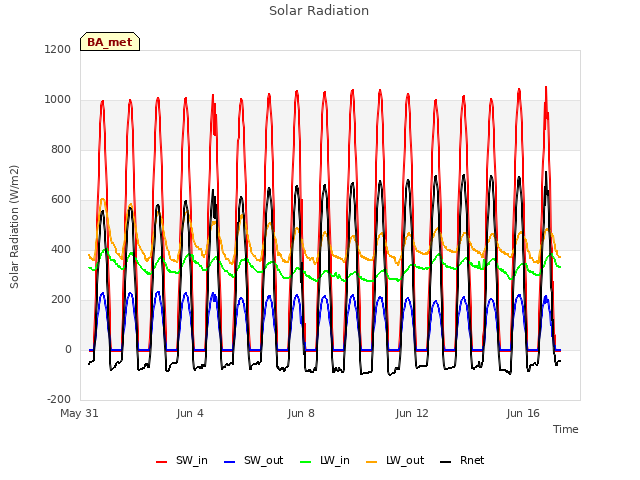Click the 1200 y-axis tick label
This screenshot has height=480, width=640.
click(x=58, y=49)
